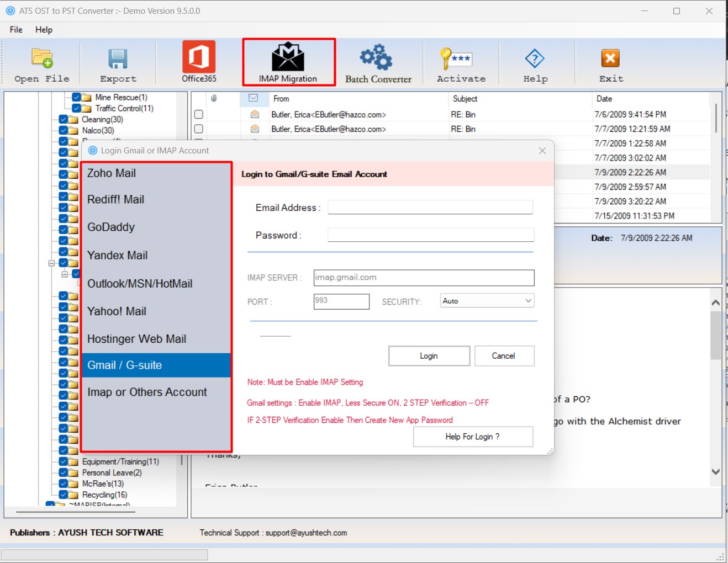Open the File menu
This screenshot has height=563, width=728.
pos(16,30)
